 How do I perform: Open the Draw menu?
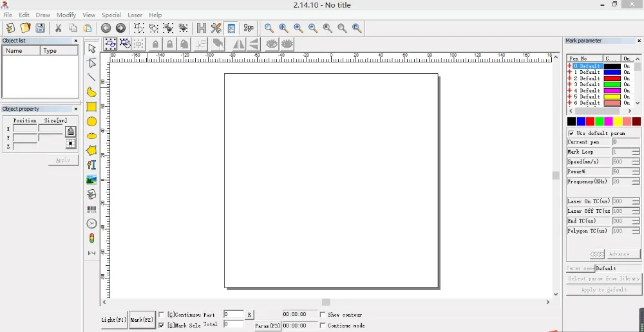pos(43,15)
